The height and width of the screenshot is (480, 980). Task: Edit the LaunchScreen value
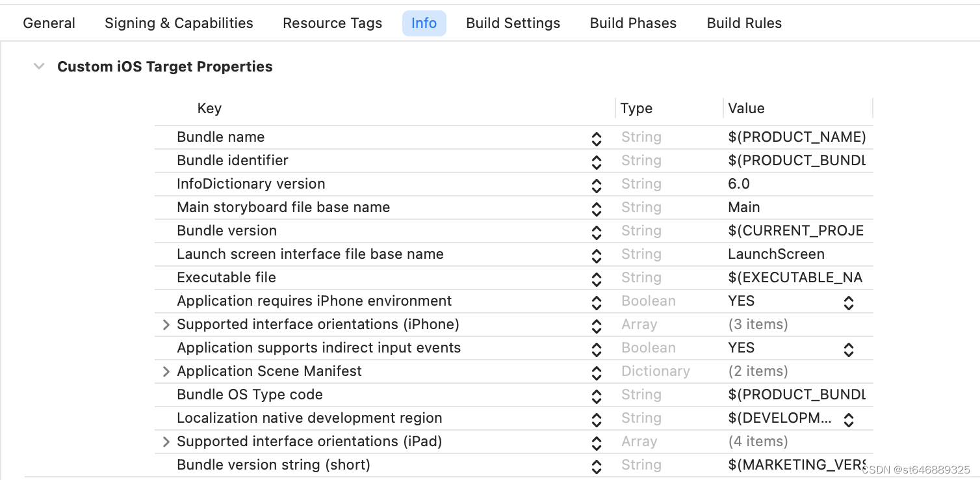tap(776, 254)
